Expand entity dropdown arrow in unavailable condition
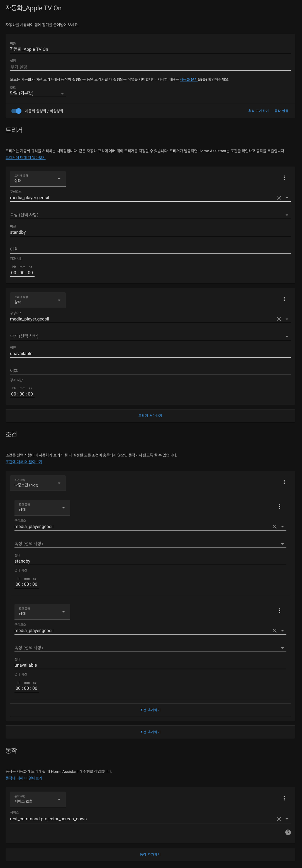This screenshot has width=302, height=868. pos(282,631)
